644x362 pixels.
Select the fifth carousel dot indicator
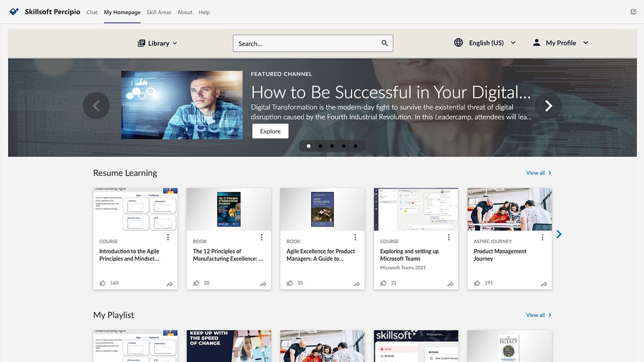(x=355, y=146)
